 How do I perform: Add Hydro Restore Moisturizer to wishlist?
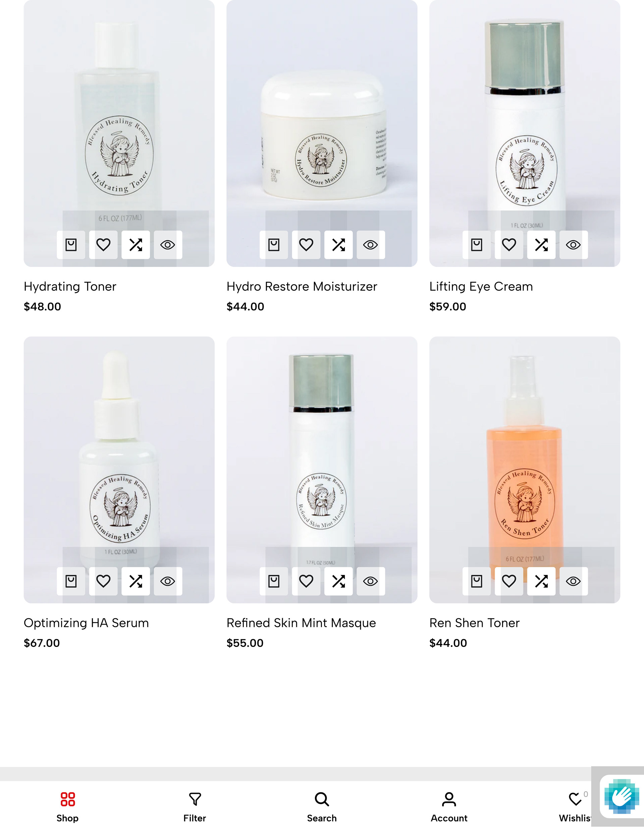[x=306, y=245]
